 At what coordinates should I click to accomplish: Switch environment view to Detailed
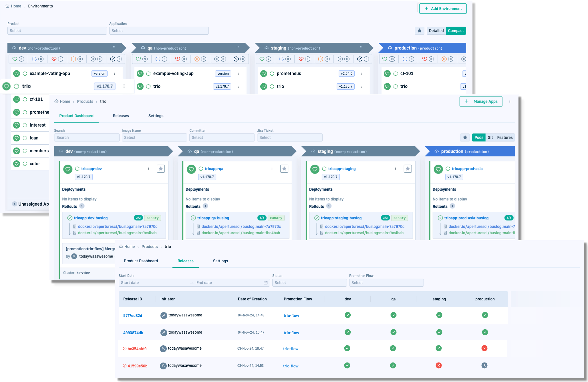(436, 31)
